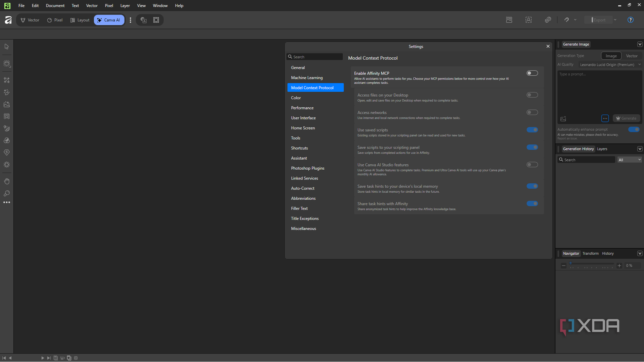The width and height of the screenshot is (644, 362).
Task: Click the image placement icon beside grid icon
Action: pos(144,20)
